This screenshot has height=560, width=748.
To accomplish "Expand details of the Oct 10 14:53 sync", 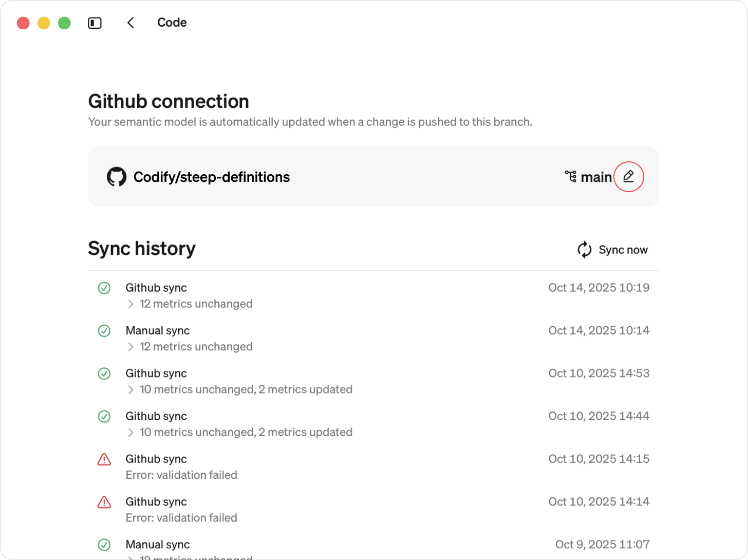I will pos(131,389).
